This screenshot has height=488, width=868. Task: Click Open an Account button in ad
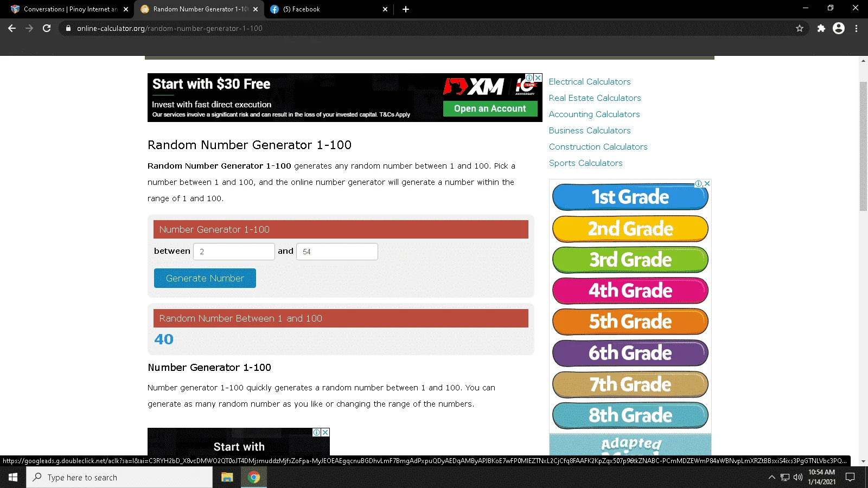pos(490,108)
